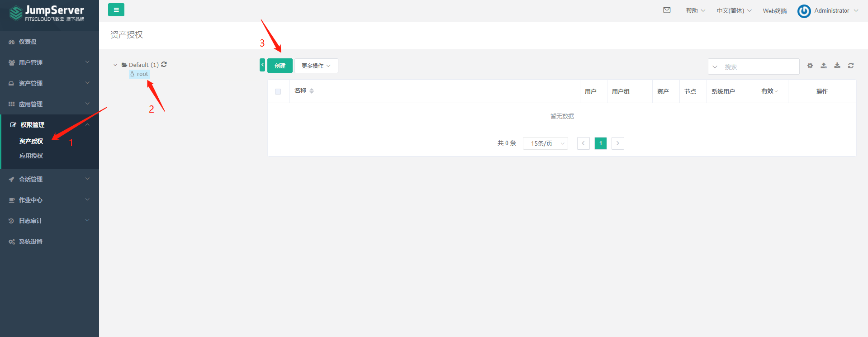Refresh the Default tree node icon
Screen dimensions: 868x337
click(164, 64)
